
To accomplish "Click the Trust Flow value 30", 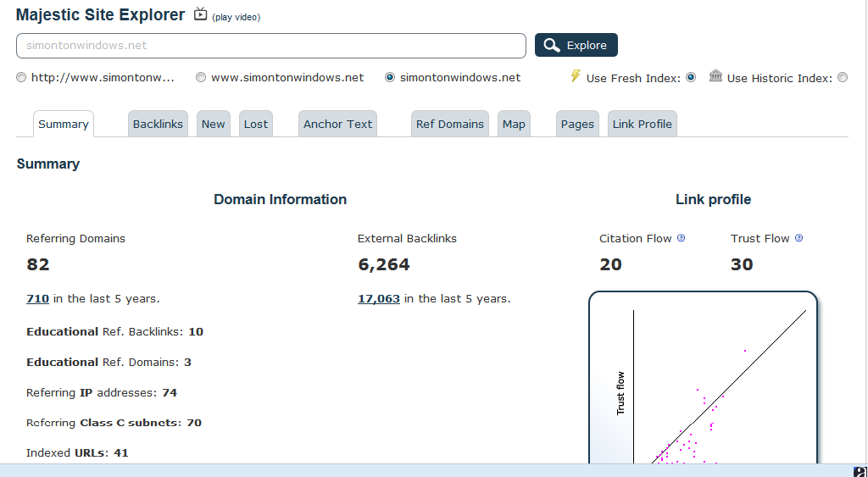I will click(742, 264).
